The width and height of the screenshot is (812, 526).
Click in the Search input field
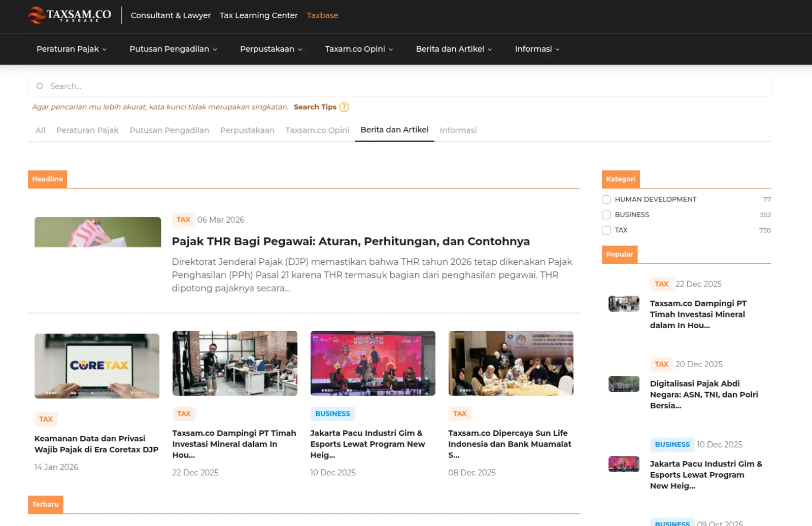pyautogui.click(x=399, y=86)
